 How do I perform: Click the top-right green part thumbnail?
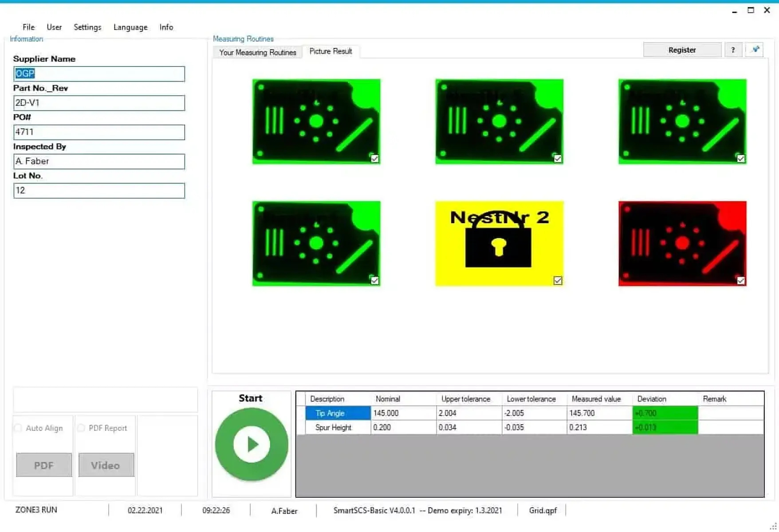[682, 121]
